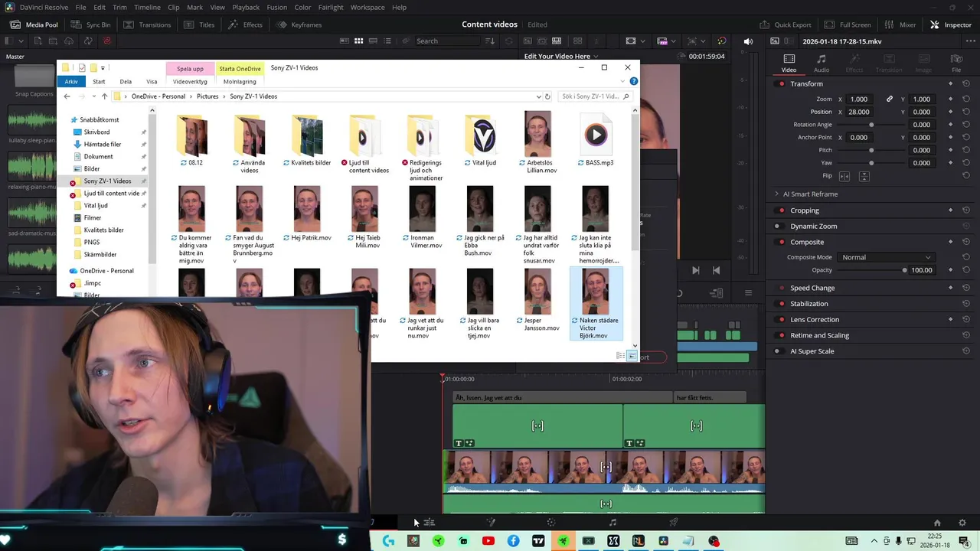The width and height of the screenshot is (980, 551).
Task: Open the Home page icon
Action: [x=937, y=523]
